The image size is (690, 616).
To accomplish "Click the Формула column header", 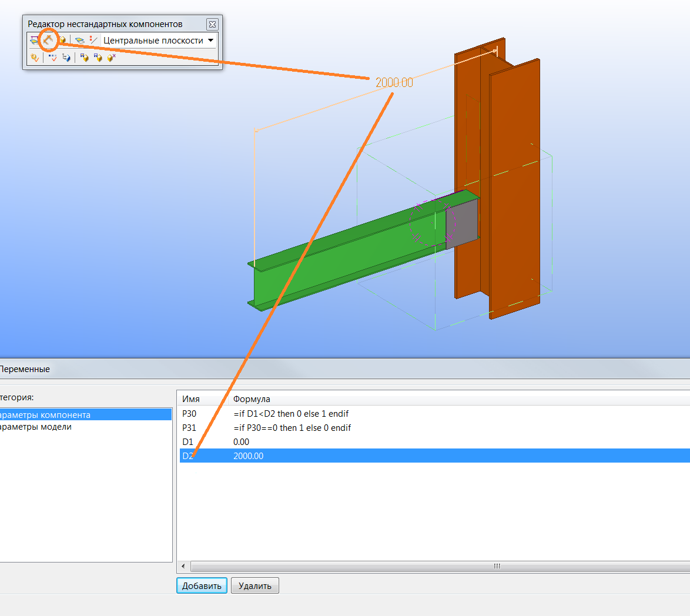I will [252, 399].
